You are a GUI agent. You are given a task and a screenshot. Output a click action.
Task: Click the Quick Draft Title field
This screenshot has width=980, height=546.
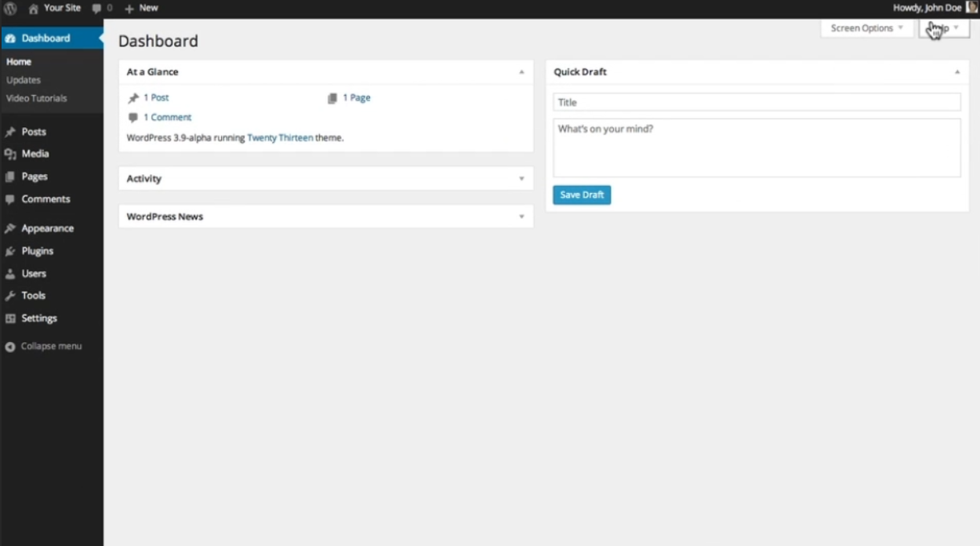[x=757, y=102]
